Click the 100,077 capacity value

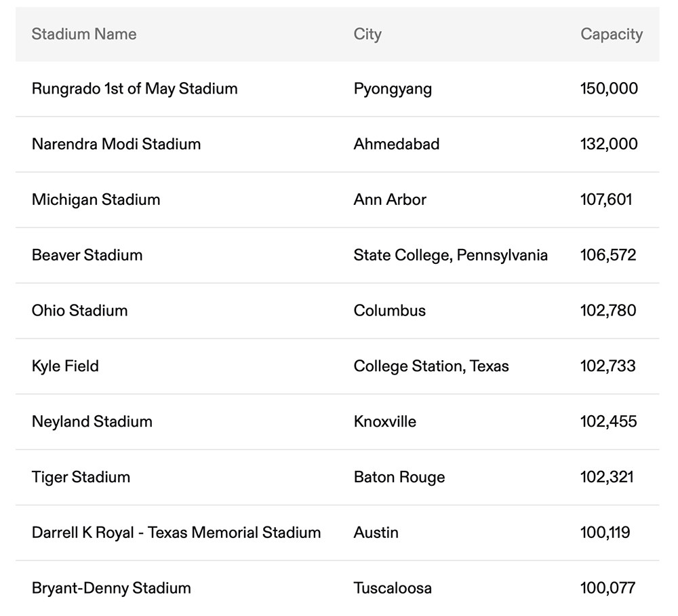[x=607, y=588]
